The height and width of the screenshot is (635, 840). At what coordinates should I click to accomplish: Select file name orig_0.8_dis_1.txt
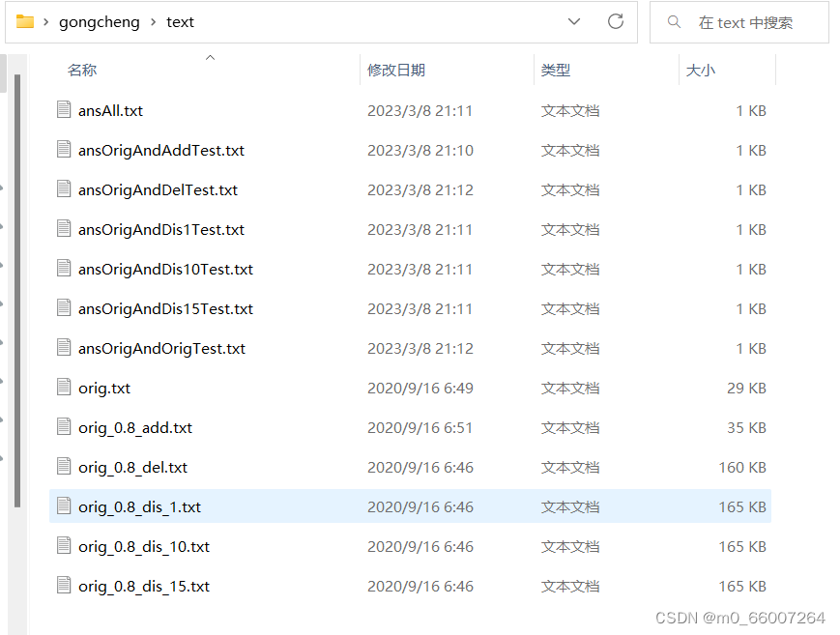click(x=139, y=507)
